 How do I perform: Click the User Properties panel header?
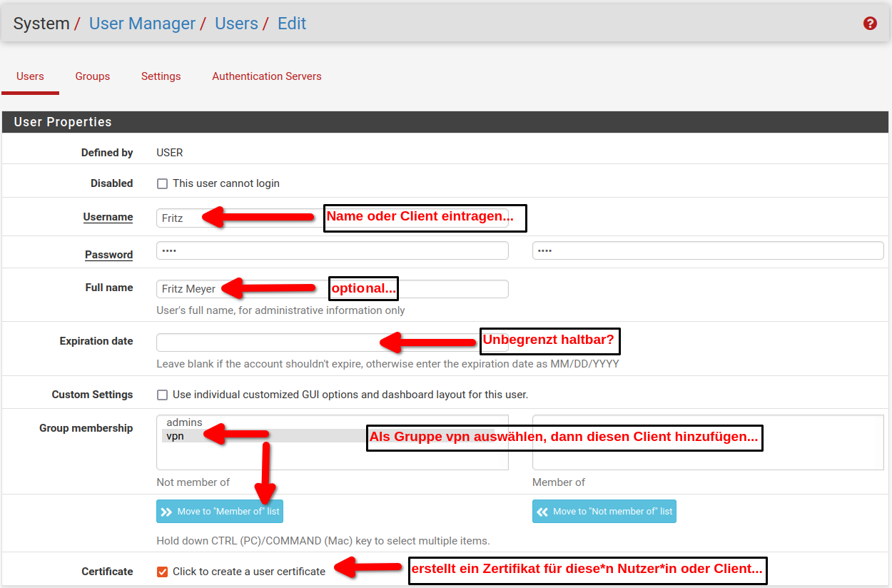tap(446, 122)
